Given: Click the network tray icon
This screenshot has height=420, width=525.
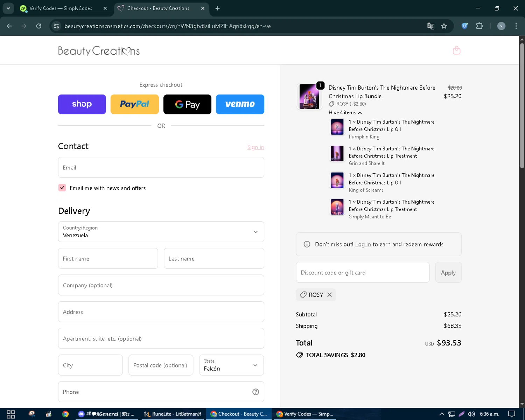Looking at the screenshot, I should pos(451,414).
